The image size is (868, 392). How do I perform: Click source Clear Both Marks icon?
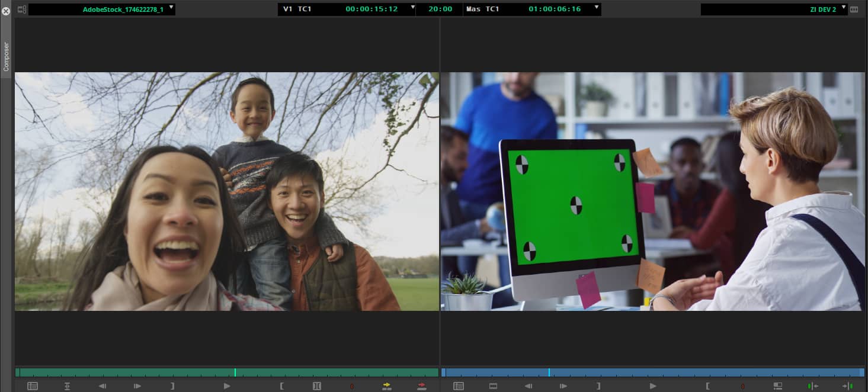[x=317, y=386]
